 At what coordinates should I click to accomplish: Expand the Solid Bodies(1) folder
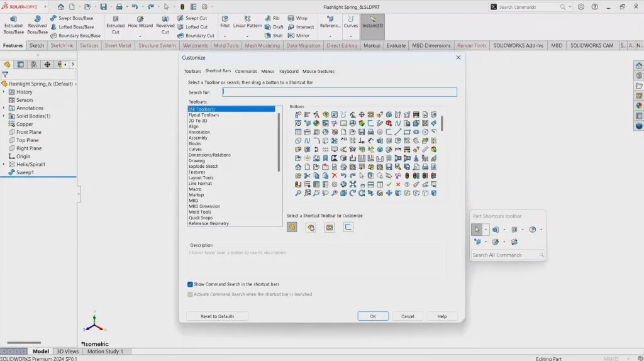4,116
